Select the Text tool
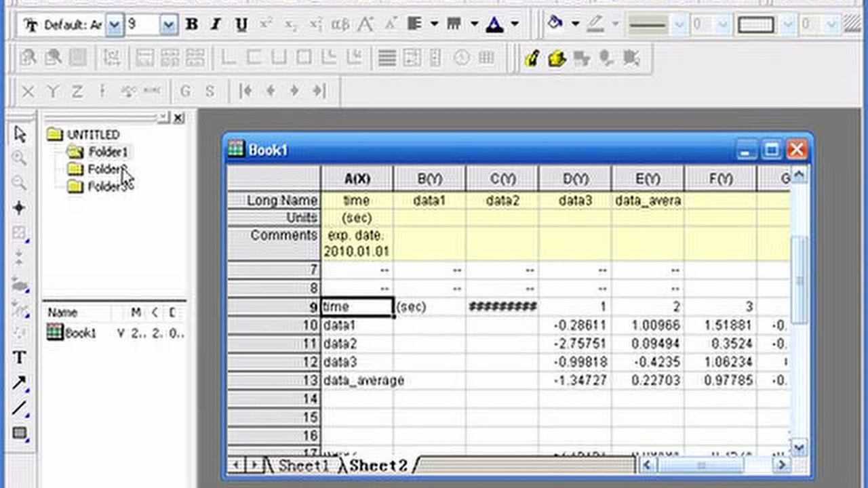The height and width of the screenshot is (488, 868). (20, 358)
